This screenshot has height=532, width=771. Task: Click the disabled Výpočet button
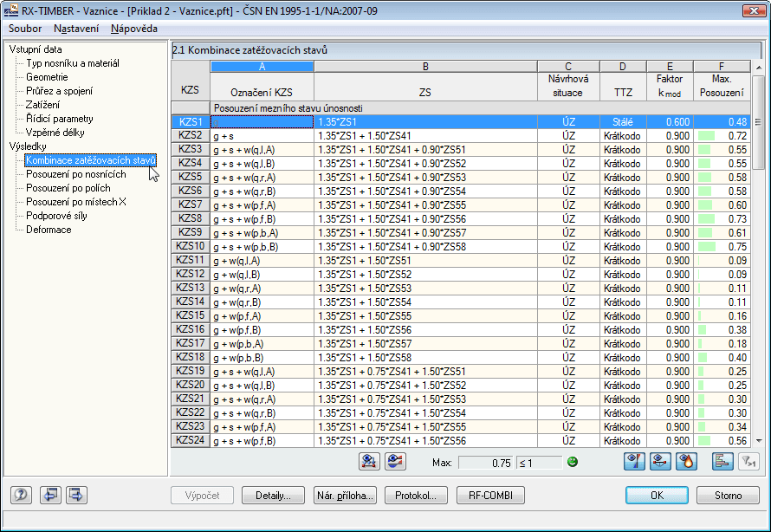coord(202,495)
